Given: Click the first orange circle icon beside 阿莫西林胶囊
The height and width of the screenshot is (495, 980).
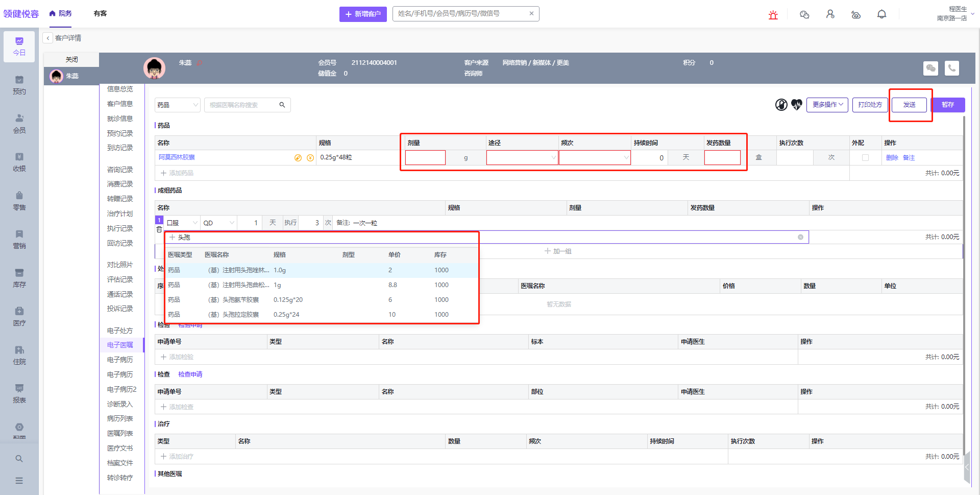Looking at the screenshot, I should pos(298,158).
